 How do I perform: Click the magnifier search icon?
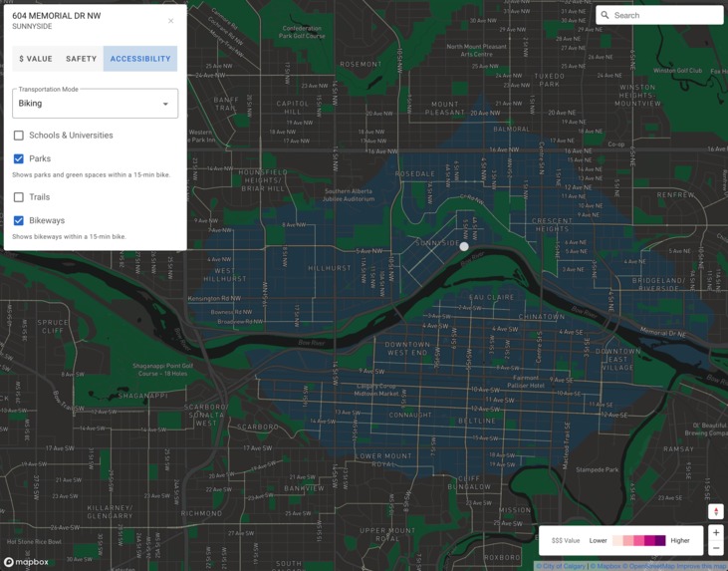[x=605, y=15]
